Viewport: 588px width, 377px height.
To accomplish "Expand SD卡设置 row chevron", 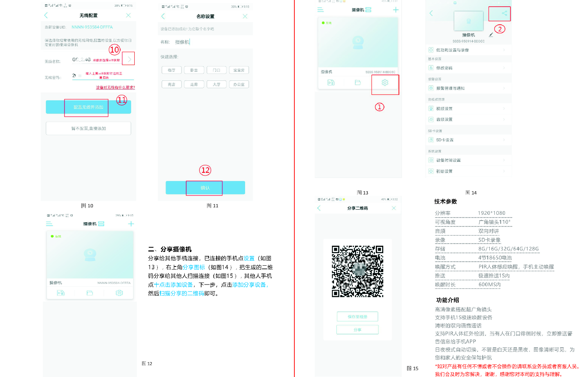I will click(x=504, y=140).
